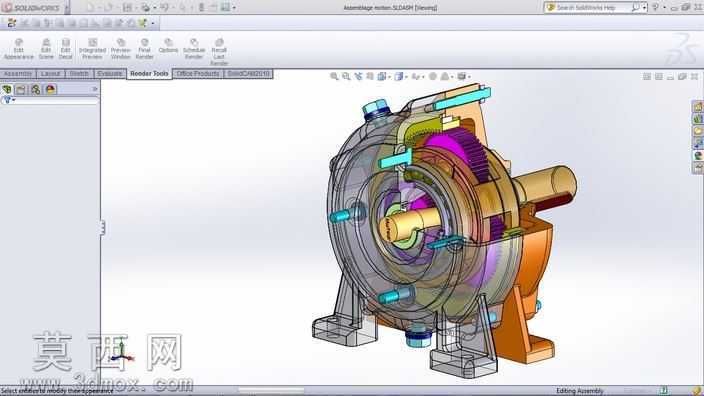Open the Edit Appearance tool
The width and height of the screenshot is (704, 396).
coord(18,49)
